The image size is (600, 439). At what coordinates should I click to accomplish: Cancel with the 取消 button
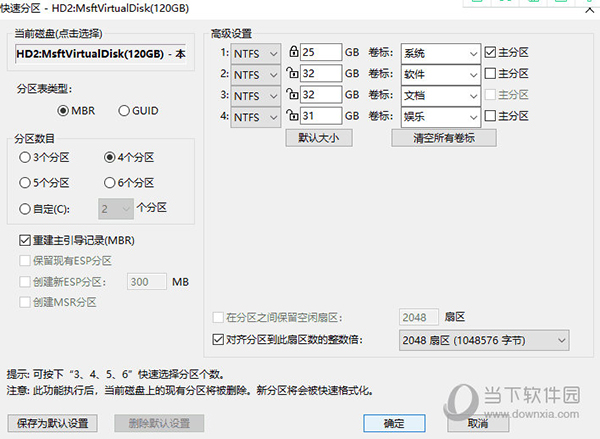[x=478, y=423]
